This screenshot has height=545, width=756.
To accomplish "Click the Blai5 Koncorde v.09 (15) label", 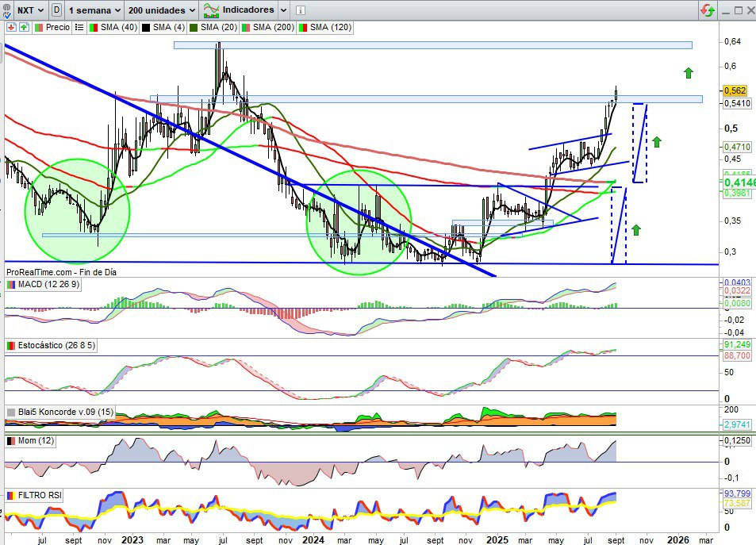I will tap(60, 413).
